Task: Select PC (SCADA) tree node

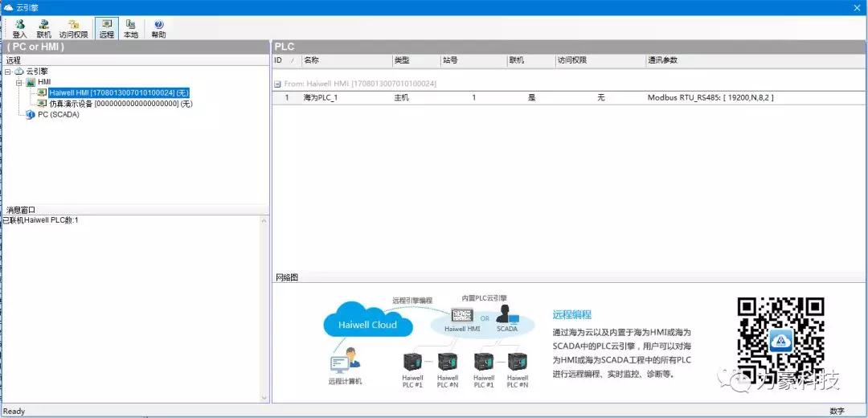Action: [59, 114]
